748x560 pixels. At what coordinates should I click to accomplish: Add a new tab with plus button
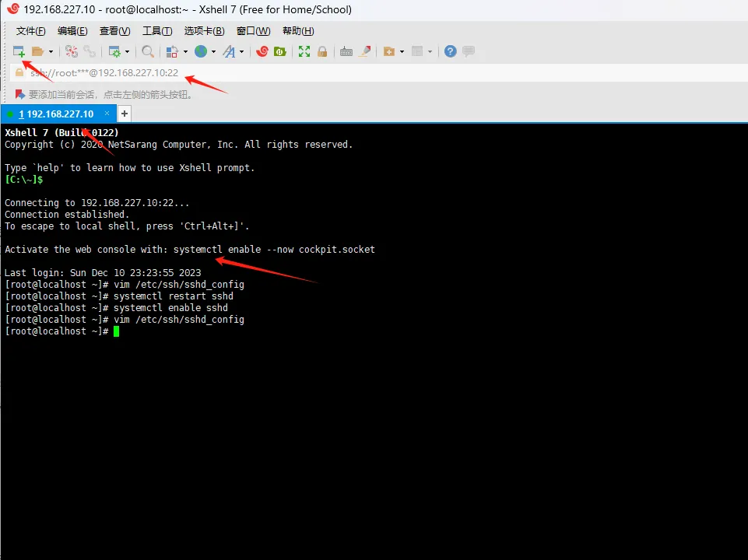[124, 114]
